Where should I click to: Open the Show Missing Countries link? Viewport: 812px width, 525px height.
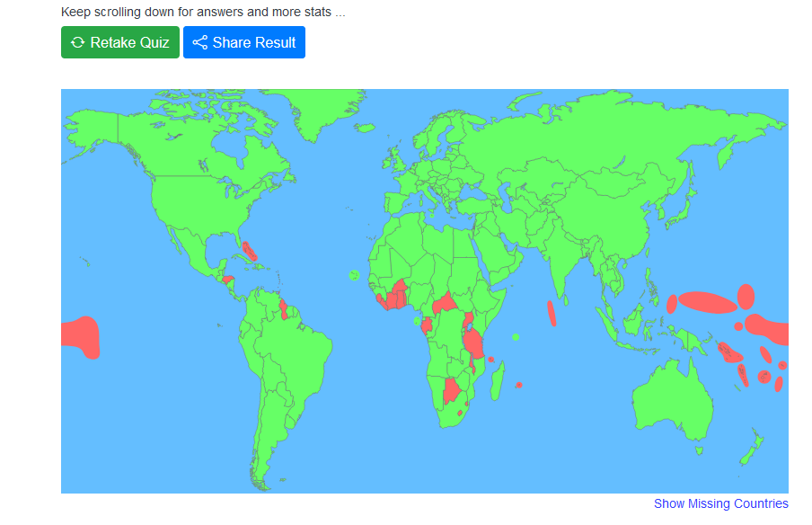[x=721, y=503]
